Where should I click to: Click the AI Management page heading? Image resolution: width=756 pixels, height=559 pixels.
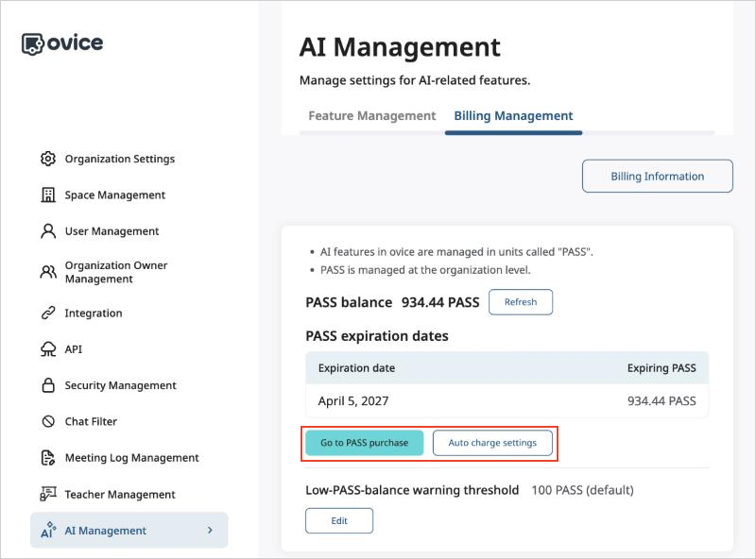click(400, 47)
